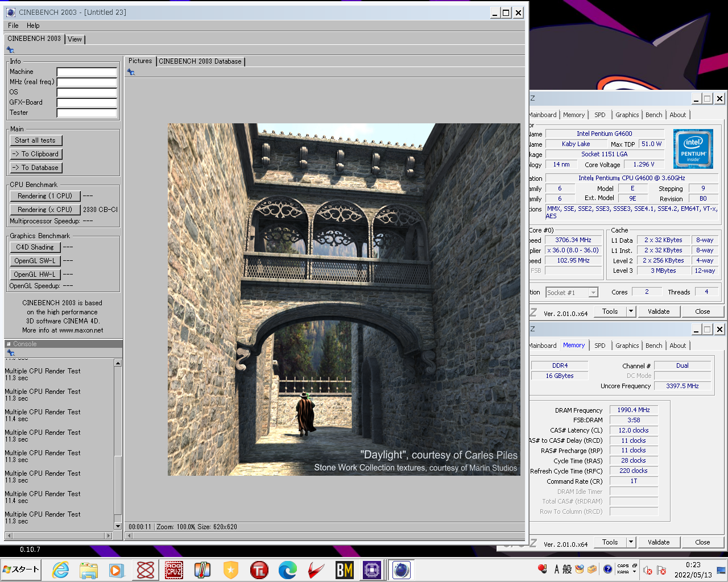This screenshot has width=728, height=582.
Task: Run the OpenGL HW-L benchmark
Action: pyautogui.click(x=35, y=275)
